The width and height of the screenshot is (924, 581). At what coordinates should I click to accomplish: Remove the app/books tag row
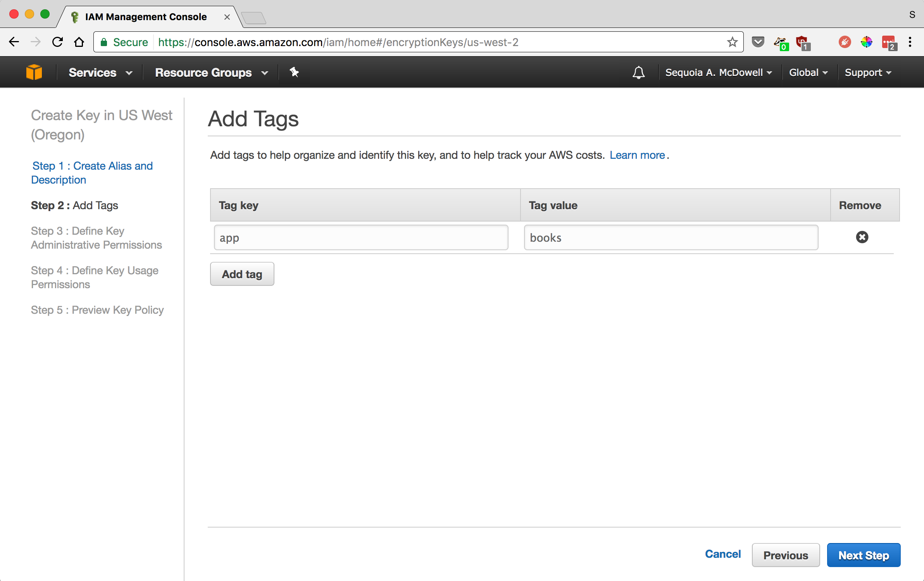(862, 237)
